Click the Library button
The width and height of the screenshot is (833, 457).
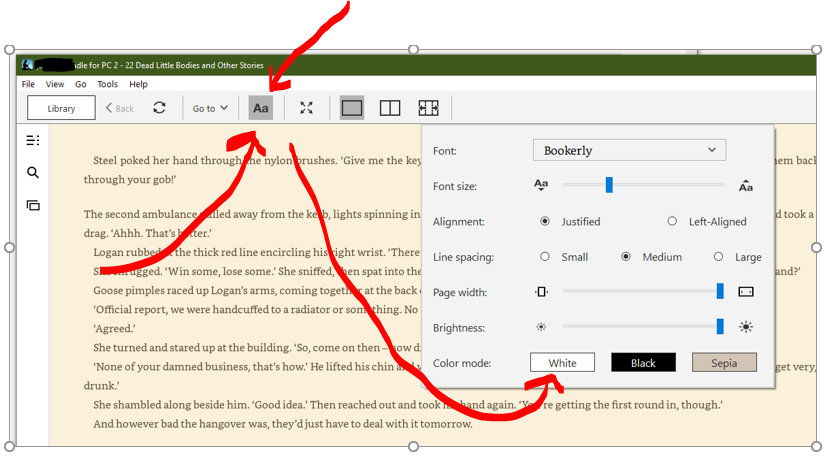tap(61, 108)
